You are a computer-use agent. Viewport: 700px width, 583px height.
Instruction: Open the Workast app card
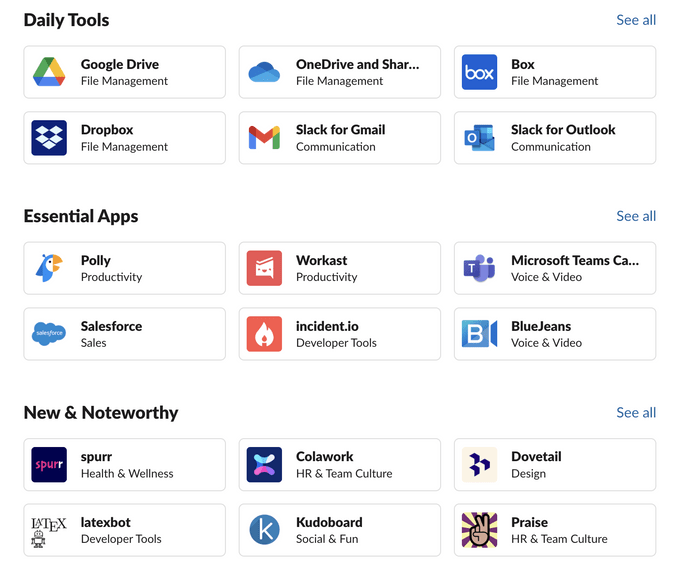tap(340, 268)
